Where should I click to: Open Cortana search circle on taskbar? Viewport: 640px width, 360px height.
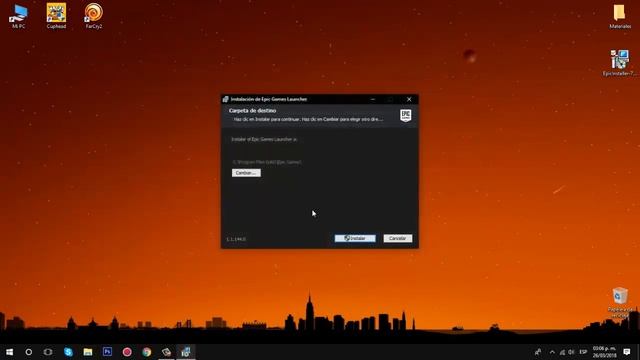pos(29,352)
